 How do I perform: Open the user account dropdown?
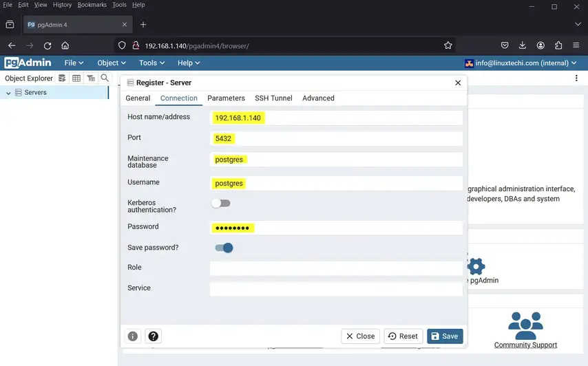(x=521, y=63)
